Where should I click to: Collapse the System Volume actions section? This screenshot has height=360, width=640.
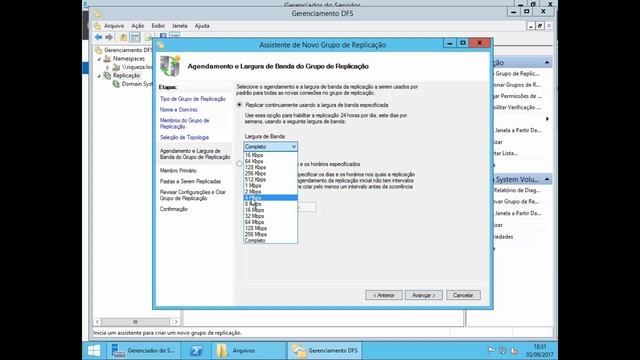pyautogui.click(x=547, y=179)
